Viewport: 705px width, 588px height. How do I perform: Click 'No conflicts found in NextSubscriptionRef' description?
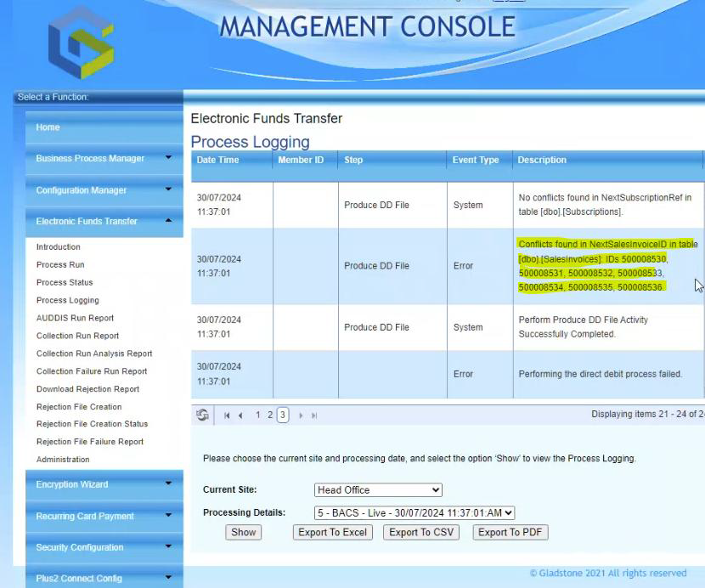coord(605,205)
